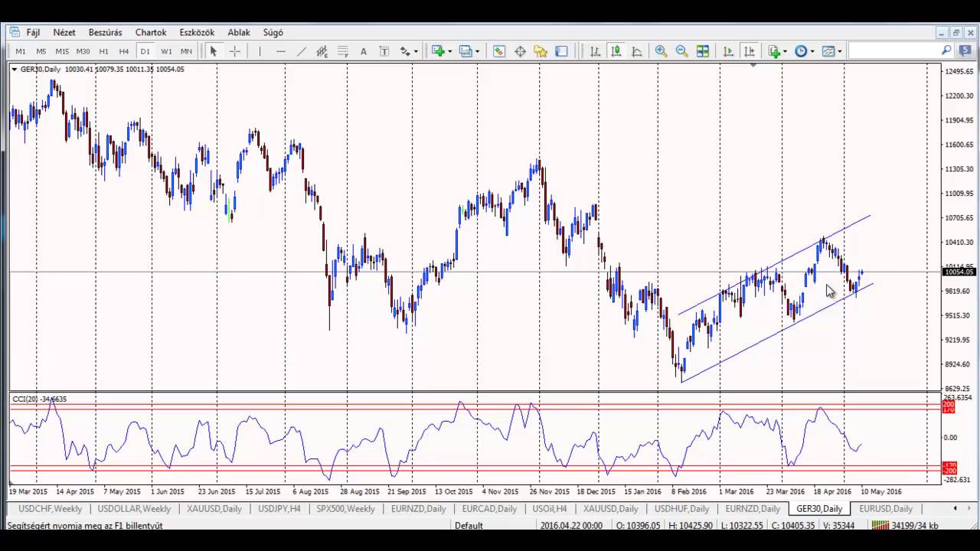Pick the vertical line drawing tool
This screenshot has width=980, height=551.
pos(260,51)
